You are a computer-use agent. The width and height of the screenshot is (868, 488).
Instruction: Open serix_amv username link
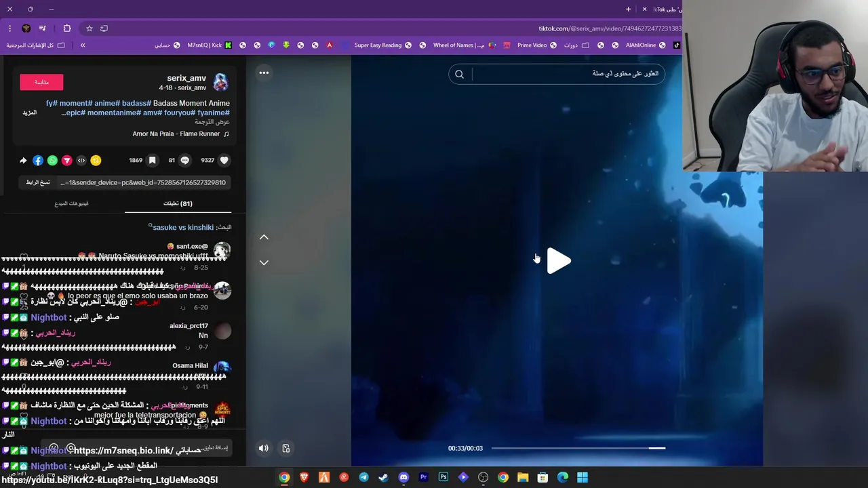point(186,78)
